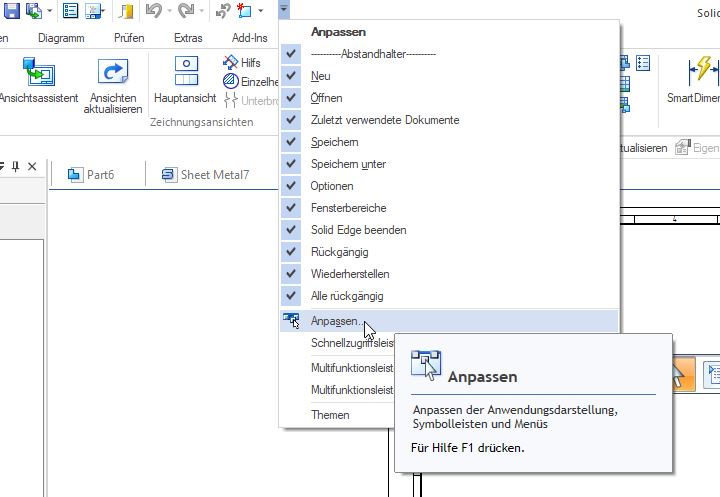Uncheck the Abstandhalter separator entry

tap(291, 54)
